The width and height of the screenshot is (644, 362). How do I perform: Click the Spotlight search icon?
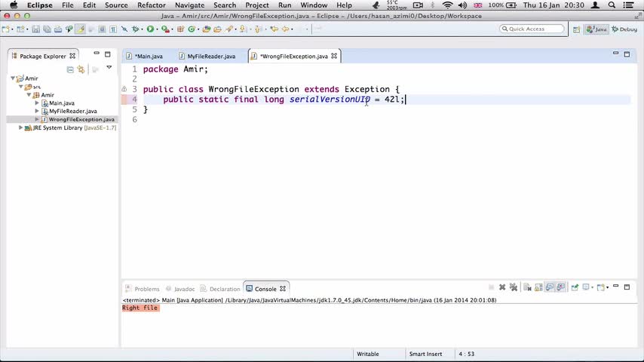(x=612, y=5)
